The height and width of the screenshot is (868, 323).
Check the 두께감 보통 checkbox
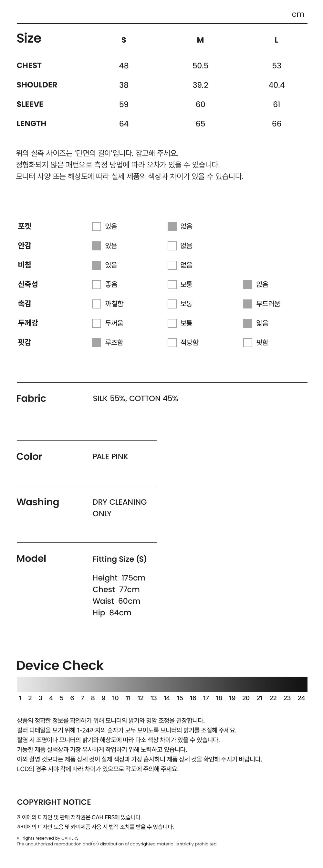[172, 323]
